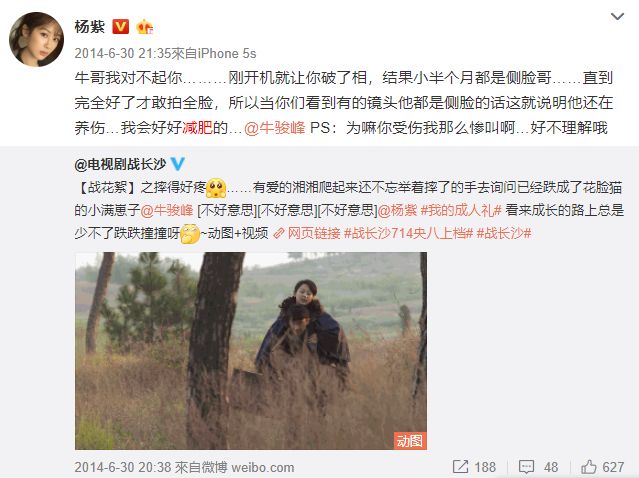
Task: Click the thinking face emoji
Action: (x=190, y=233)
